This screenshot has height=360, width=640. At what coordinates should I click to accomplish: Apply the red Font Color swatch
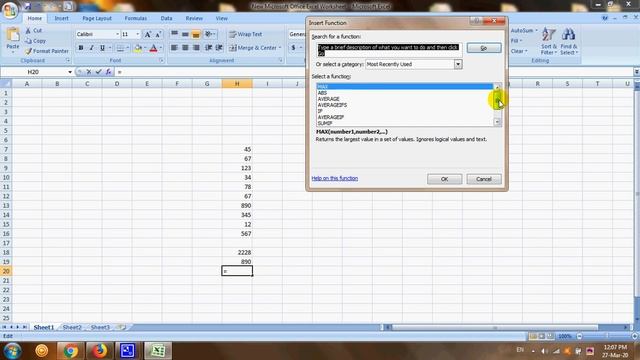[153, 48]
